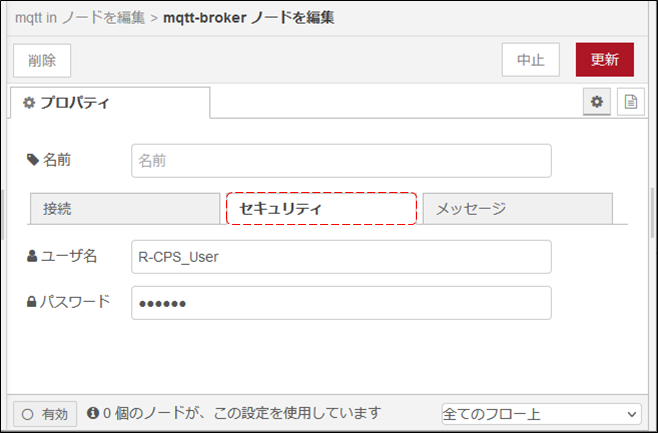Open the node properties gear icon button
Viewport: 658px width, 433px height.
(x=597, y=102)
